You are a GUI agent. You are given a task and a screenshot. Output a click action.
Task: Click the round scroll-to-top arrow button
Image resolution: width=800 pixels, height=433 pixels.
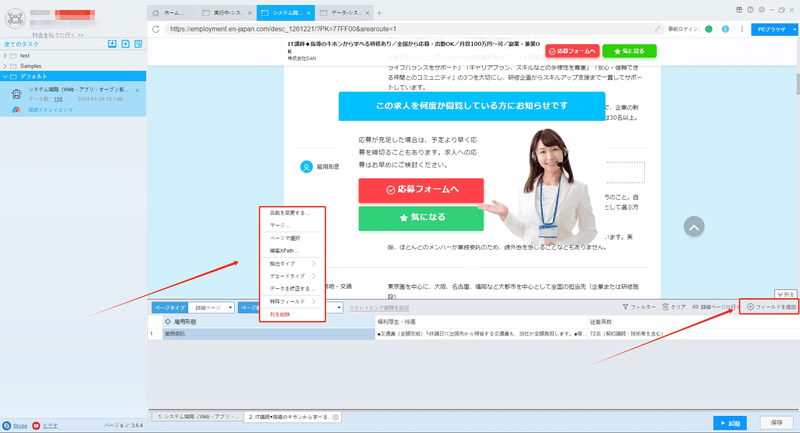(x=694, y=227)
